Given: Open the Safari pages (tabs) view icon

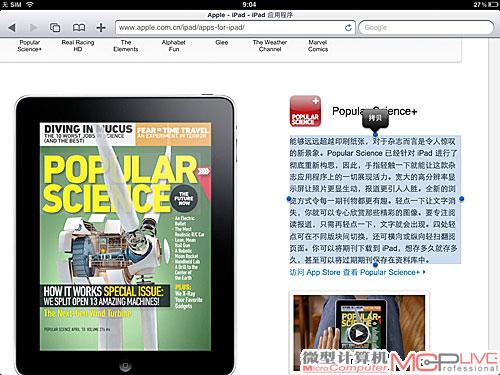Looking at the screenshot, I should coord(55,27).
